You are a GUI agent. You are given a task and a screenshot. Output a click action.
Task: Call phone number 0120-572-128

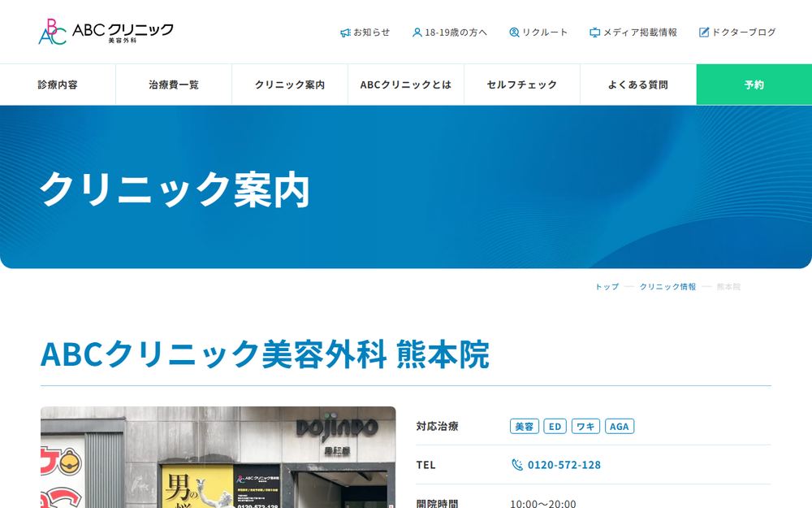(564, 465)
